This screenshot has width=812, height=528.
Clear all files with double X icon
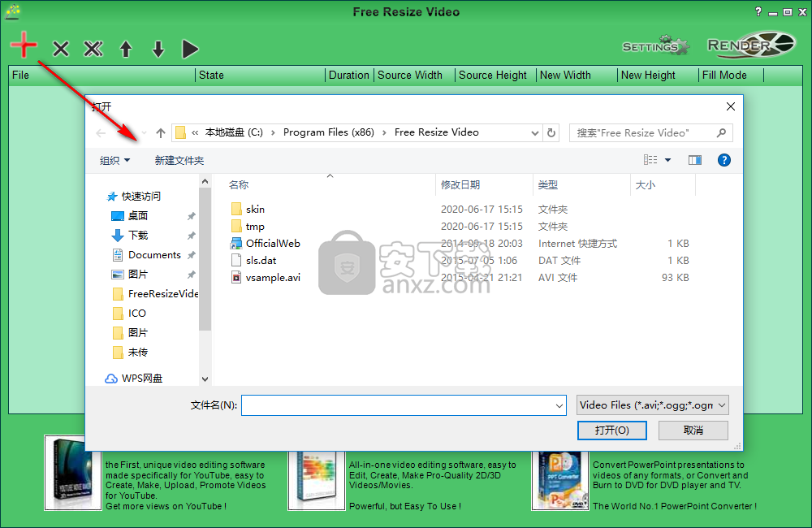[93, 50]
